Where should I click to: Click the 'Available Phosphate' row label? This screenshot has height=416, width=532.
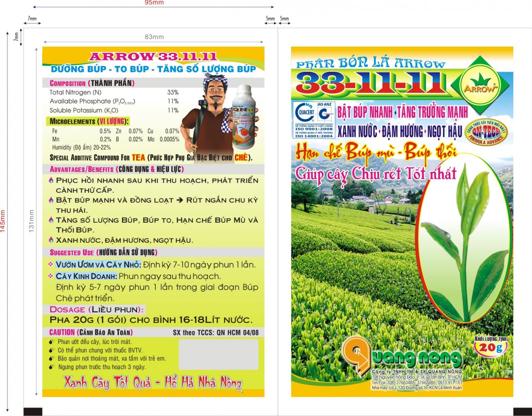[x=92, y=101]
